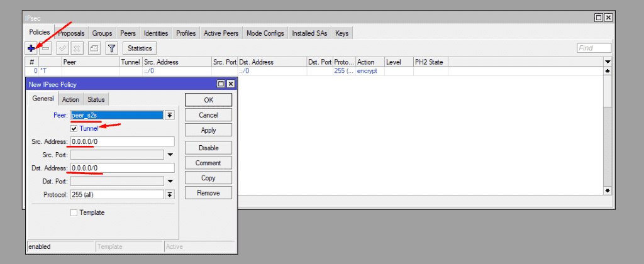Open the funnel filter icon
The width and height of the screenshot is (644, 264).
click(x=111, y=48)
